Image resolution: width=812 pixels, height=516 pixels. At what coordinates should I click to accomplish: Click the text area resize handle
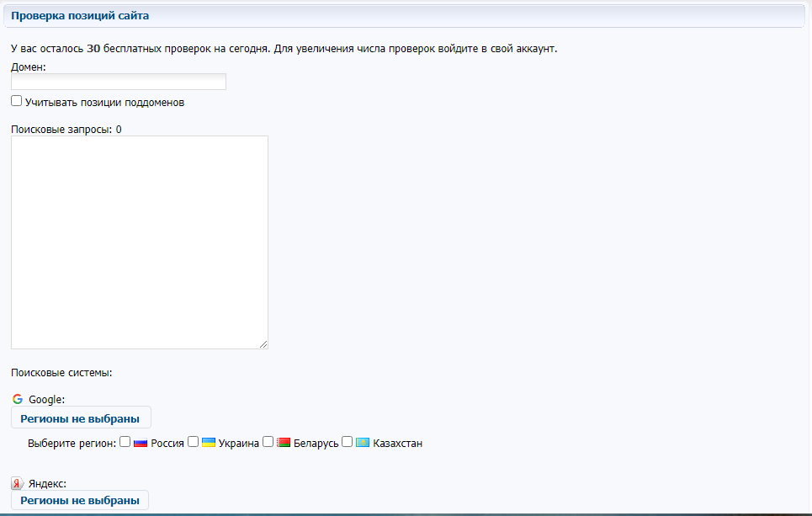coord(263,344)
